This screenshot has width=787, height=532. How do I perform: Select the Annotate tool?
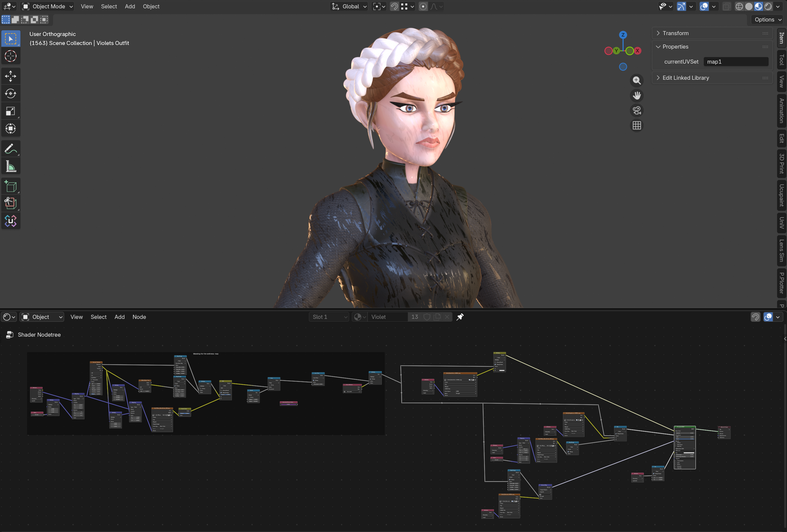10,149
